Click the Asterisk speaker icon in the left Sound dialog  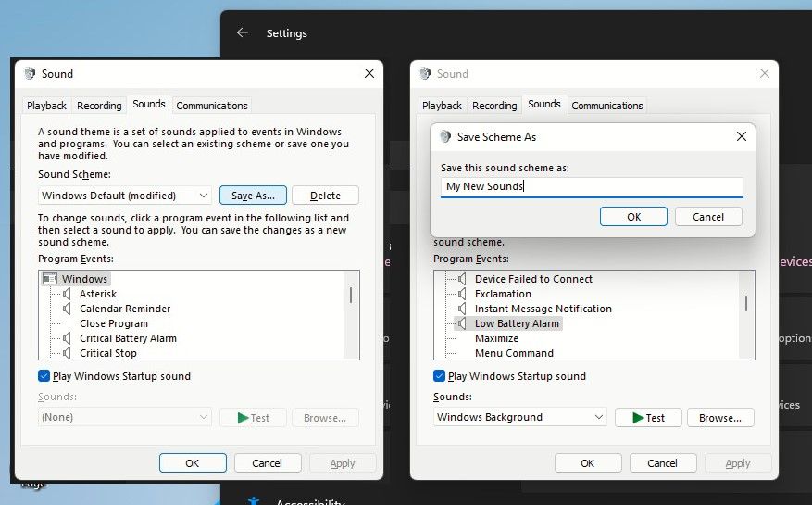[67, 294]
